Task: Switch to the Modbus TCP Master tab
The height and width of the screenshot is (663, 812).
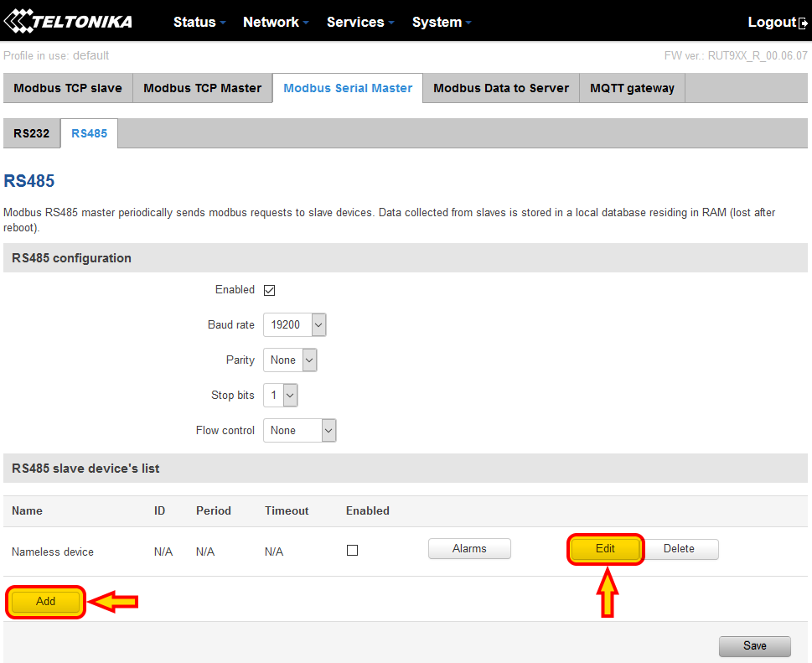Action: (x=202, y=87)
